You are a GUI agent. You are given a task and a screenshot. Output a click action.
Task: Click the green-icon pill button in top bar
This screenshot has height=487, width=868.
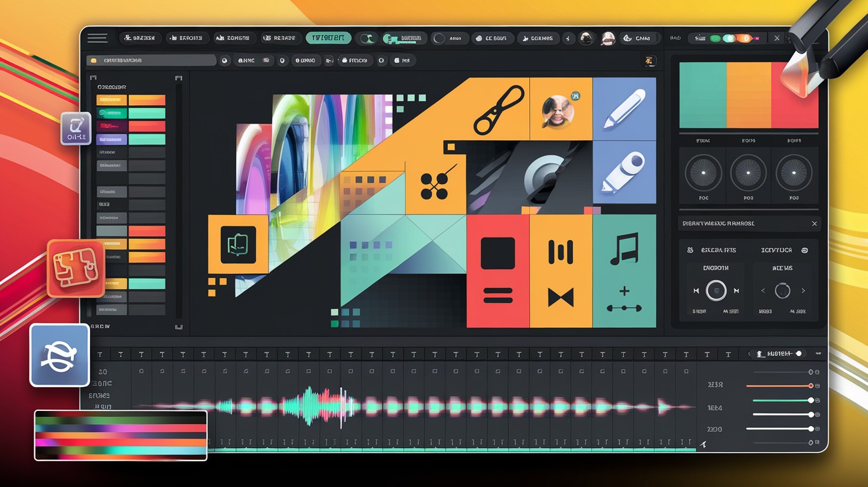pos(404,38)
